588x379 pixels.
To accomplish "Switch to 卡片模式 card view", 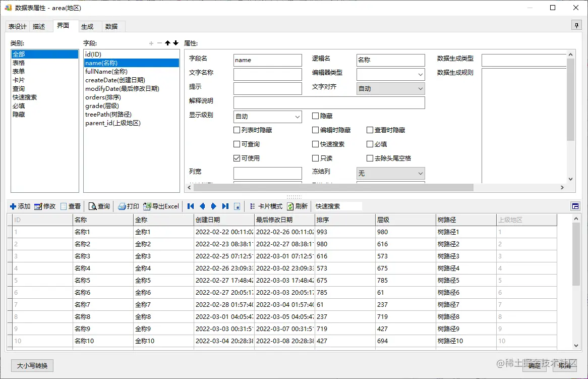I will coord(266,206).
